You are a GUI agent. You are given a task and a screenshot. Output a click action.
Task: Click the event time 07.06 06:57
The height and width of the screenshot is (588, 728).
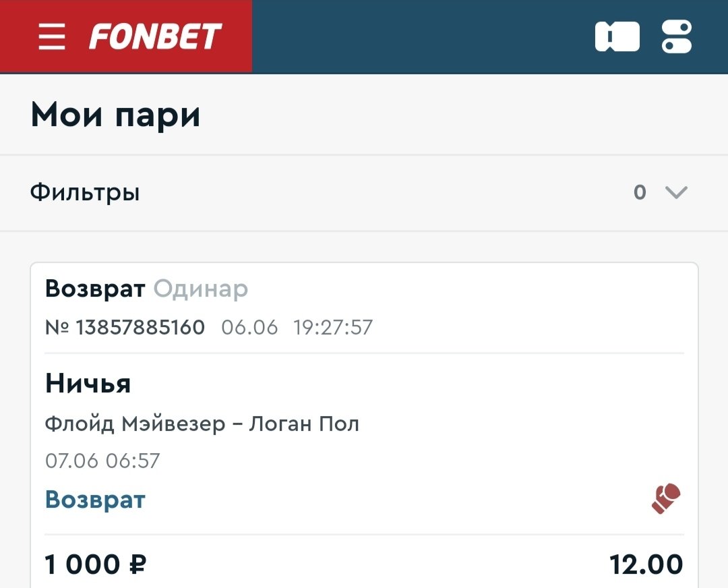point(102,461)
